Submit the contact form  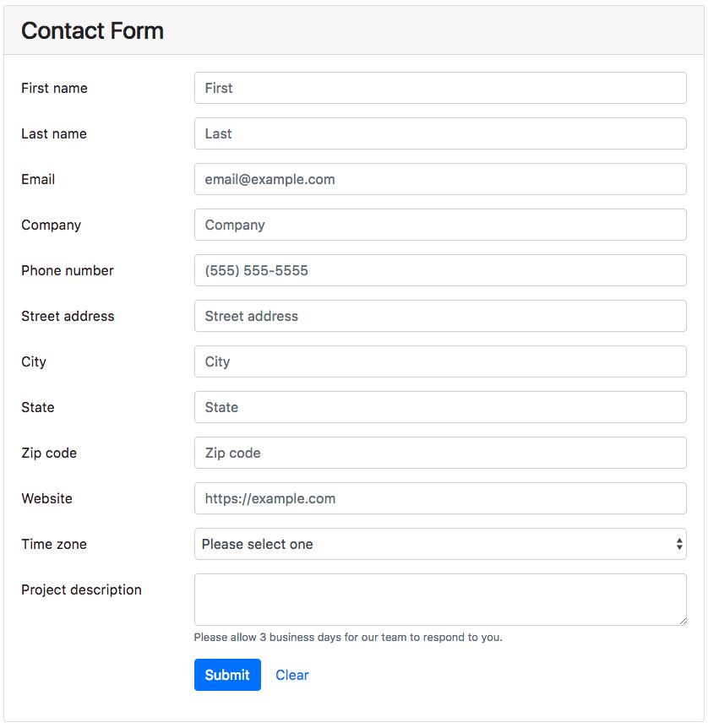pyautogui.click(x=227, y=675)
